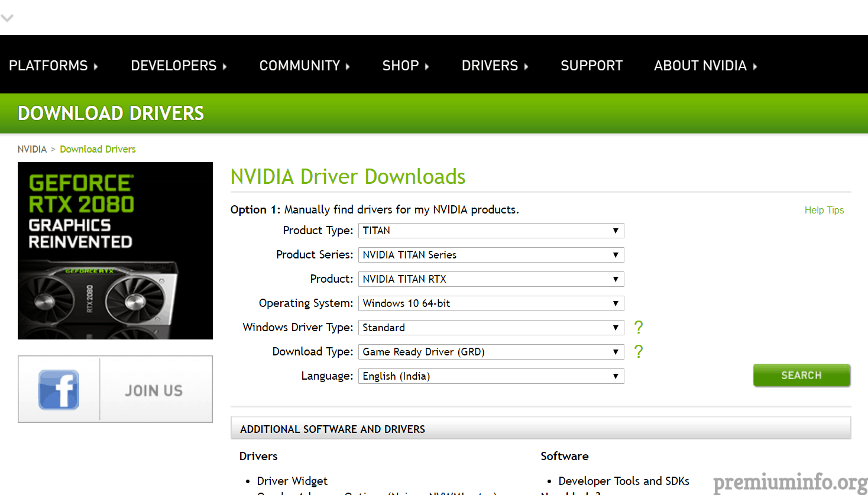Open the PLATFORMS menu
This screenshot has width=868, height=495.
[x=53, y=66]
